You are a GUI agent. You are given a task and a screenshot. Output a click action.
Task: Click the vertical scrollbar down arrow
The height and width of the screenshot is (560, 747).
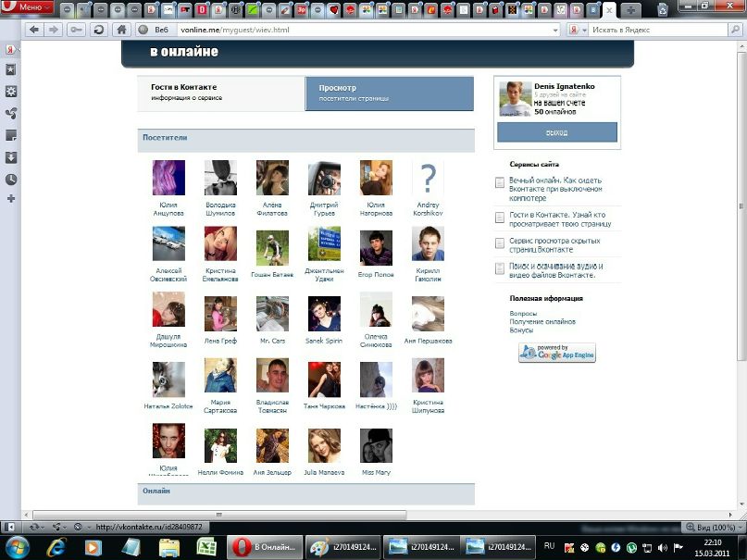click(x=741, y=504)
